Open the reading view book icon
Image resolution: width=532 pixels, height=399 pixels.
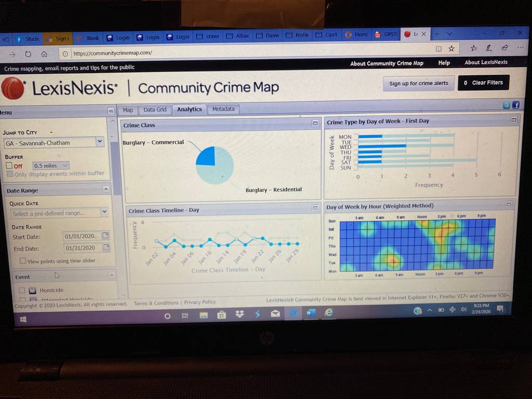(438, 49)
